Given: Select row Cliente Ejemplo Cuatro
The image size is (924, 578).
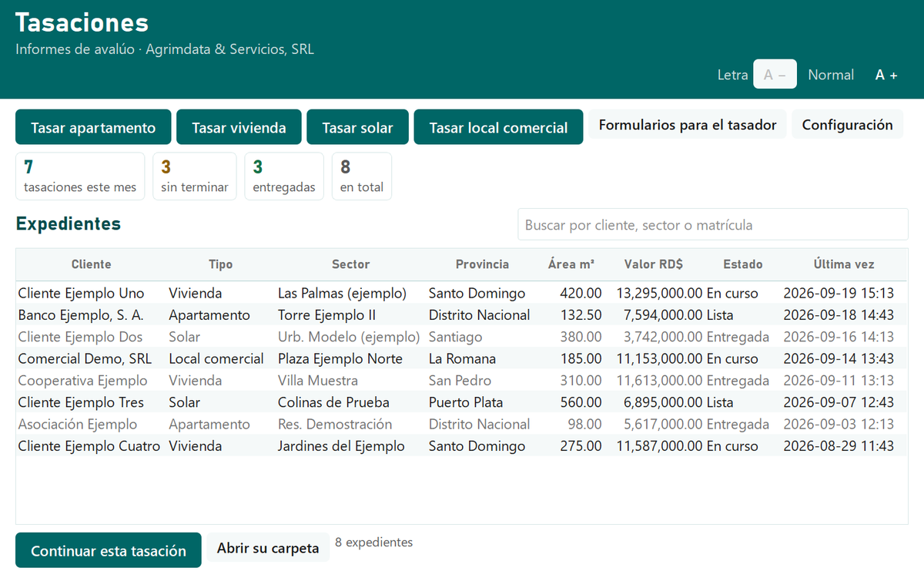Looking at the screenshot, I should tap(462, 445).
